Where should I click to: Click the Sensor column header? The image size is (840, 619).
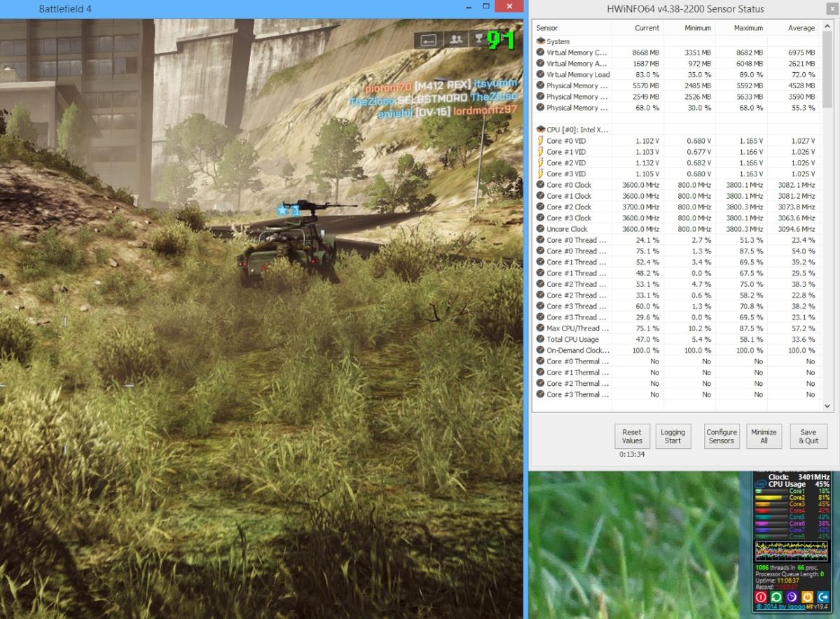(x=547, y=28)
